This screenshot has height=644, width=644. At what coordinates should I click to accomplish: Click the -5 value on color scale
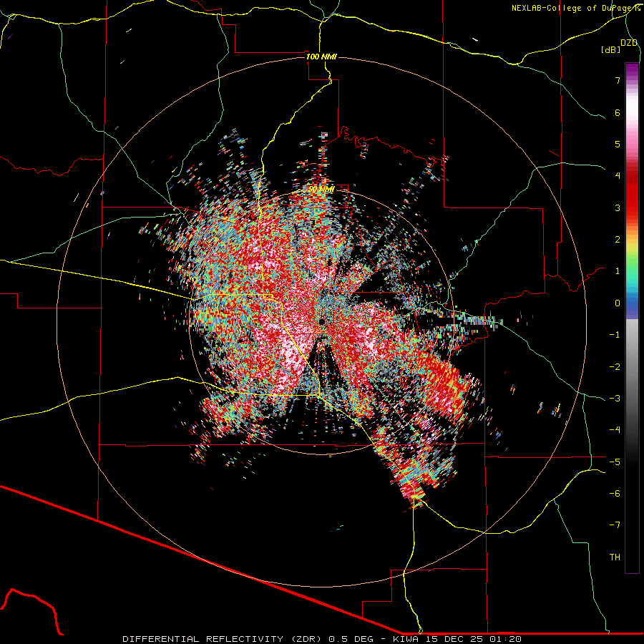(615, 462)
